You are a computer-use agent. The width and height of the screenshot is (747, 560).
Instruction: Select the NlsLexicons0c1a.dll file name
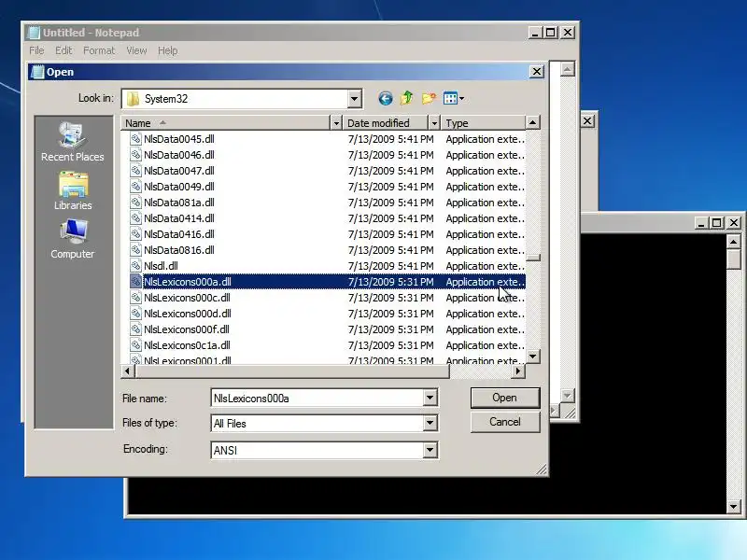click(x=187, y=345)
